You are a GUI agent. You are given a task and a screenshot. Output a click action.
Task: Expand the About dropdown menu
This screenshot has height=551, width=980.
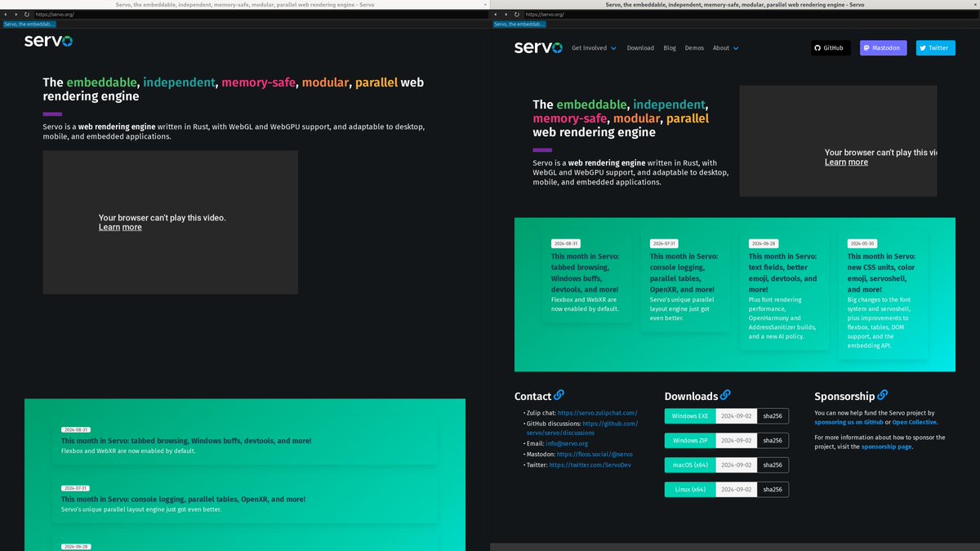(725, 48)
